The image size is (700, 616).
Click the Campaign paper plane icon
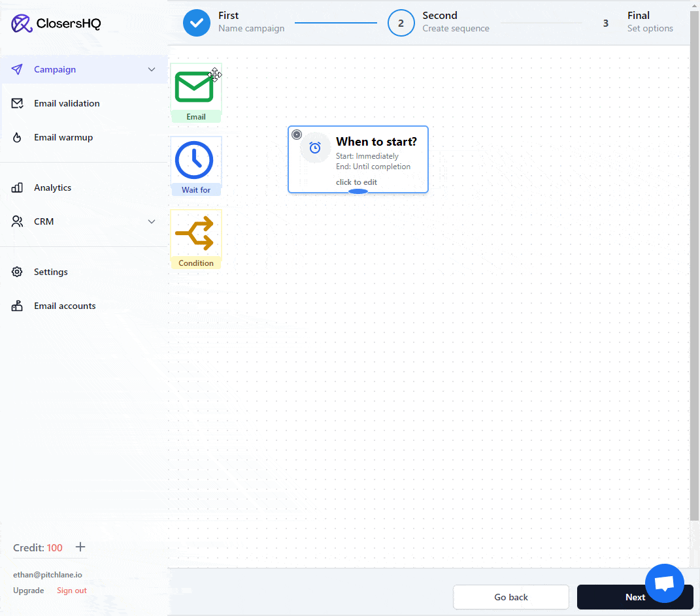coord(17,69)
